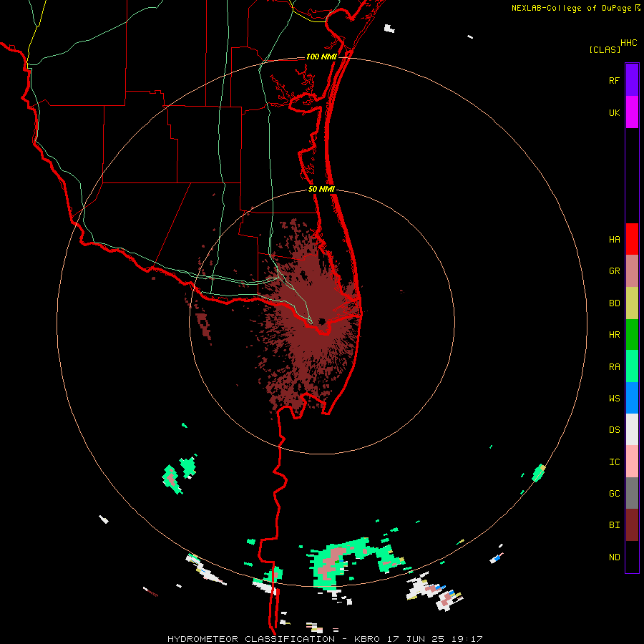Click the BD legend label
This screenshot has height=644, width=644.
[x=614, y=303]
